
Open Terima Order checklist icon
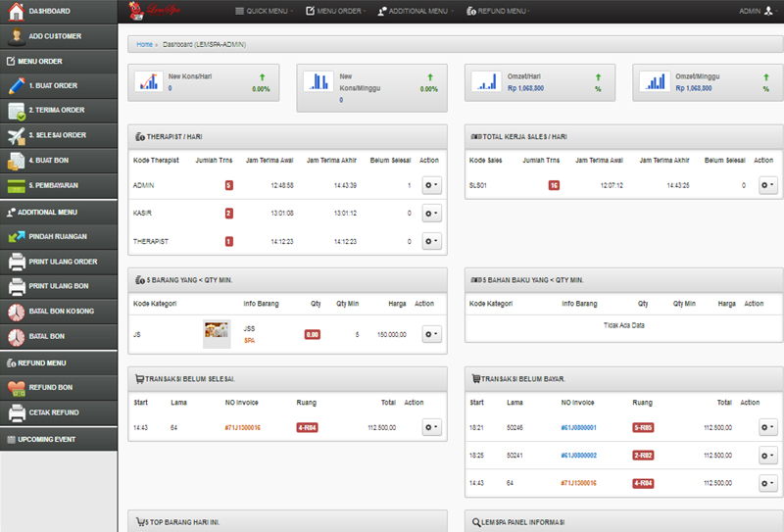pos(16,111)
